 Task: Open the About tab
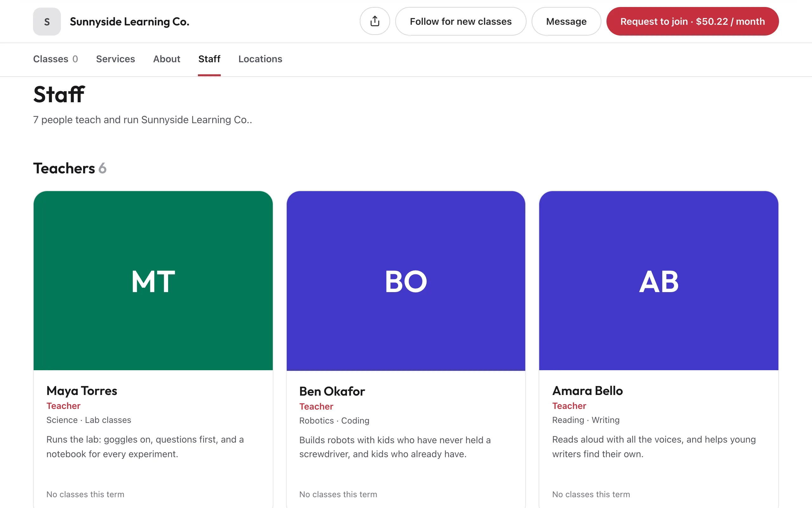[x=167, y=59]
